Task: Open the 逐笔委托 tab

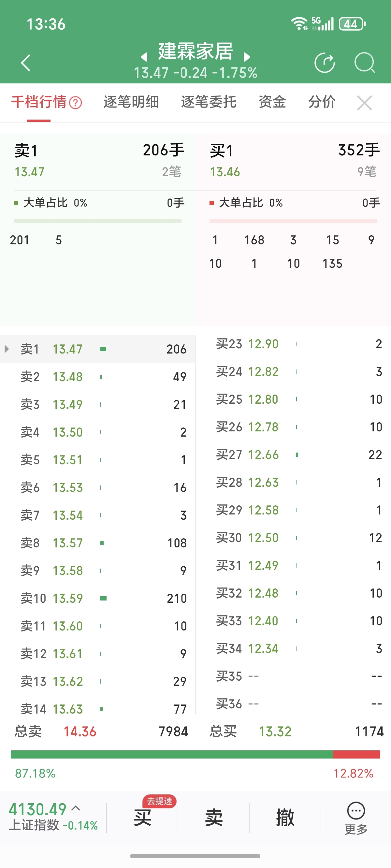Action: tap(209, 102)
